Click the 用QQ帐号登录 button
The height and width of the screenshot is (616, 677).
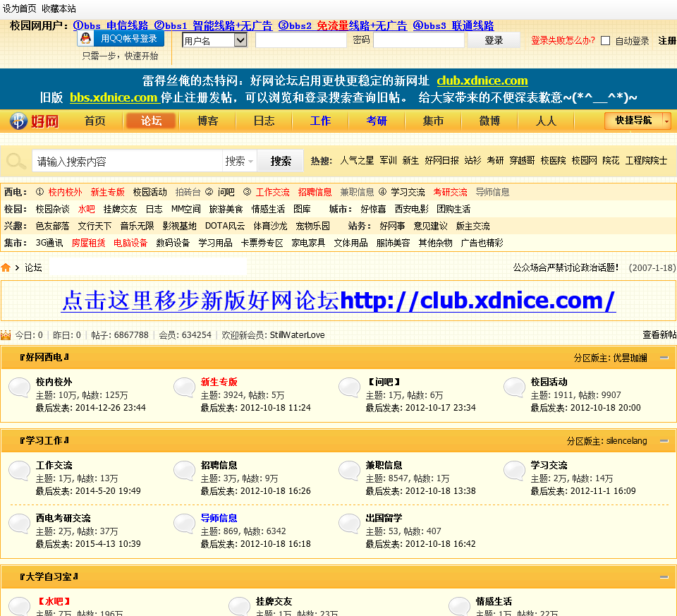pos(121,38)
